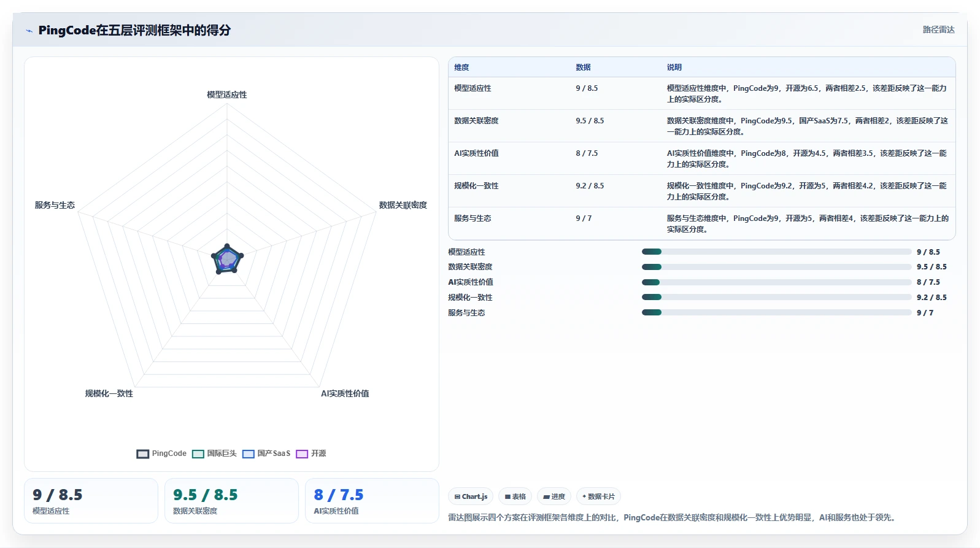The image size is (980, 548).
Task: Toggle 国产SaaS legend series
Action: tap(266, 453)
